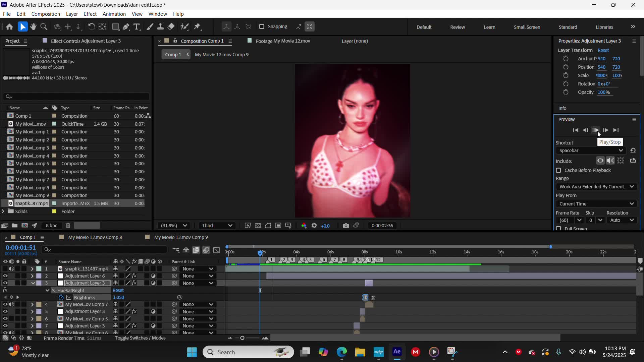Open the viewer magnification dropdown
644x362 pixels.
(173, 226)
